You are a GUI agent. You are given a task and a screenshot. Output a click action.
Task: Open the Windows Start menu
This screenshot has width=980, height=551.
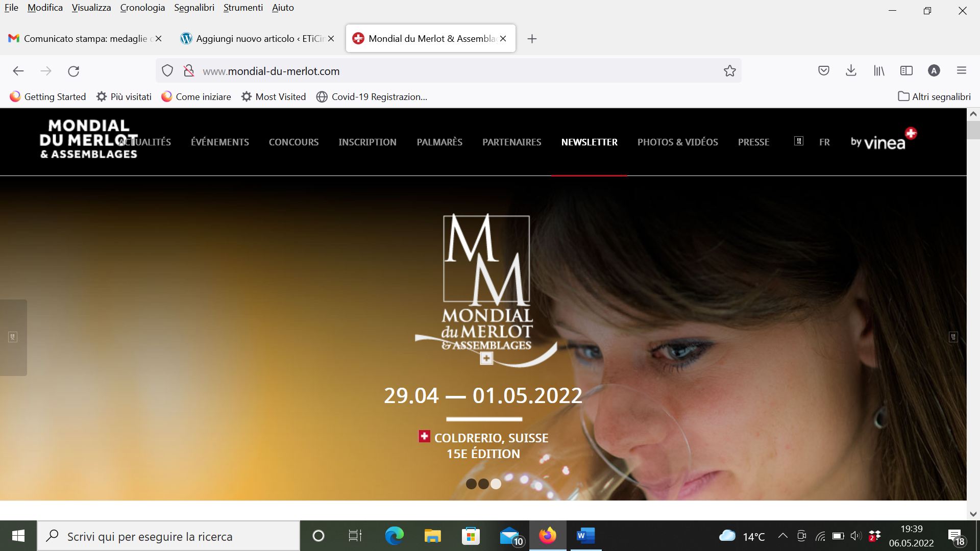tap(18, 536)
